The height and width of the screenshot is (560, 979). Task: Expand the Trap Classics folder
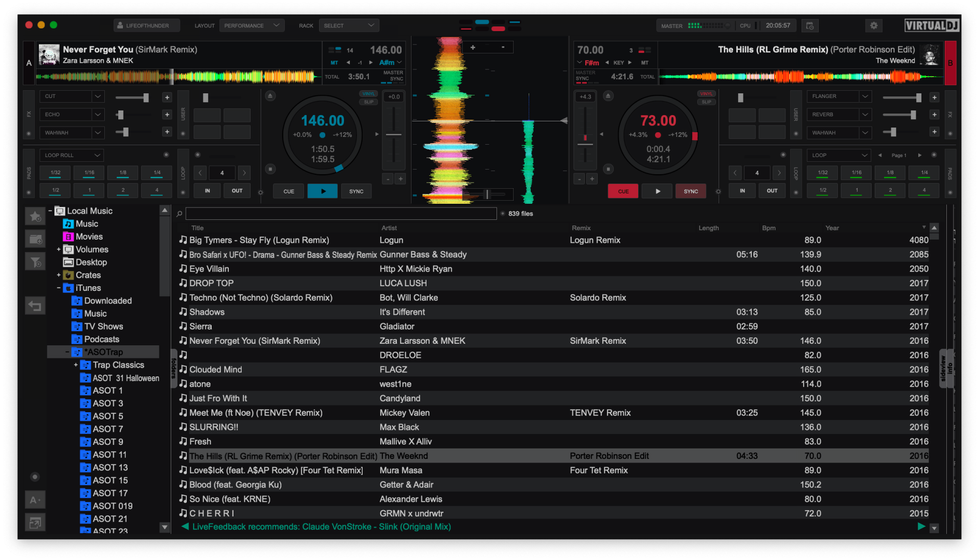[x=76, y=365]
